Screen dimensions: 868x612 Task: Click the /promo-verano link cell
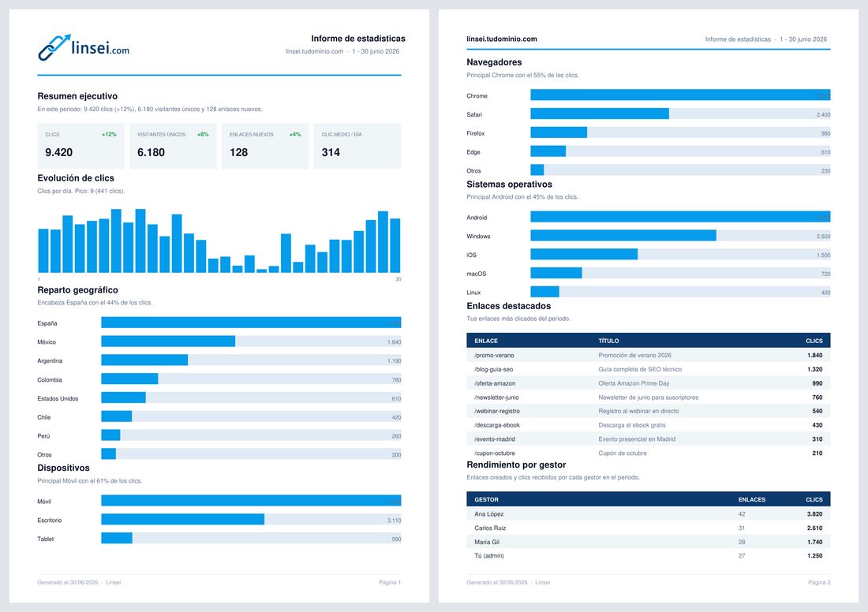click(x=494, y=355)
